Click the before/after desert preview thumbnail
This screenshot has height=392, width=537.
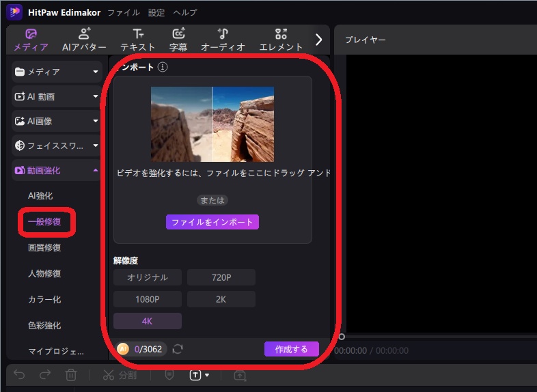tap(212, 124)
